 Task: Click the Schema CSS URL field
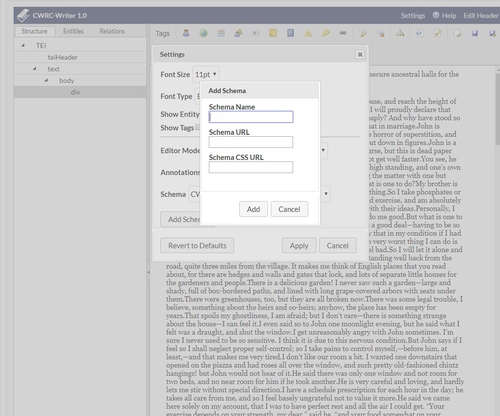click(x=251, y=167)
